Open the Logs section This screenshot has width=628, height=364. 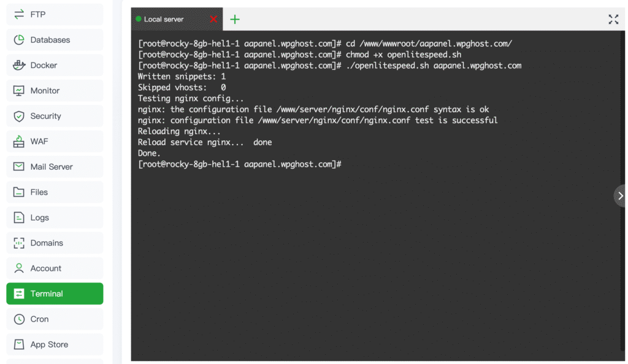54,217
